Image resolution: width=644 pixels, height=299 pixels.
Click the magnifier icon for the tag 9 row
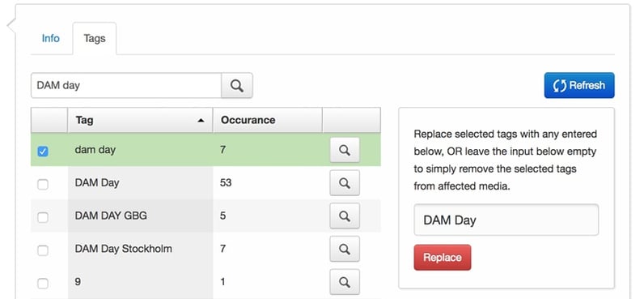point(345,282)
